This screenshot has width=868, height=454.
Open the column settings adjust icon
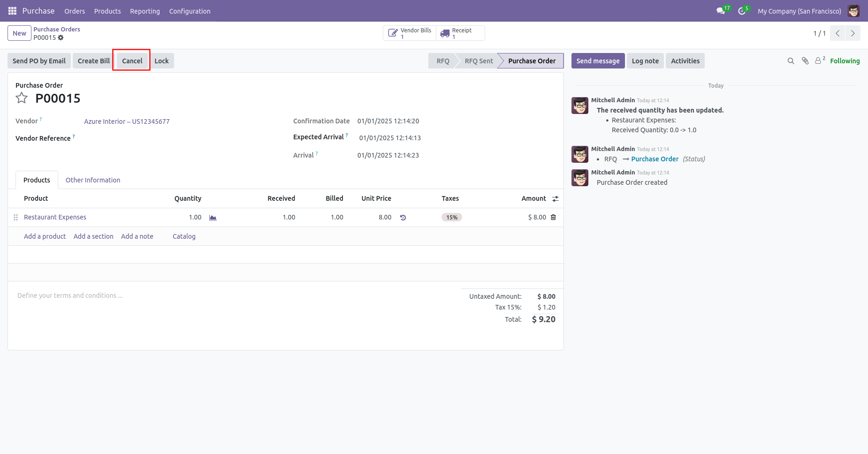[x=556, y=199]
